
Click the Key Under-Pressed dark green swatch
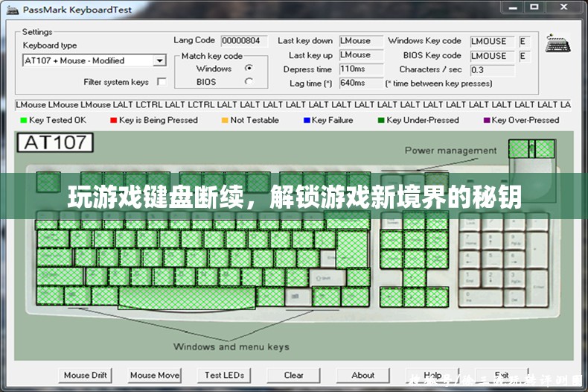point(381,120)
